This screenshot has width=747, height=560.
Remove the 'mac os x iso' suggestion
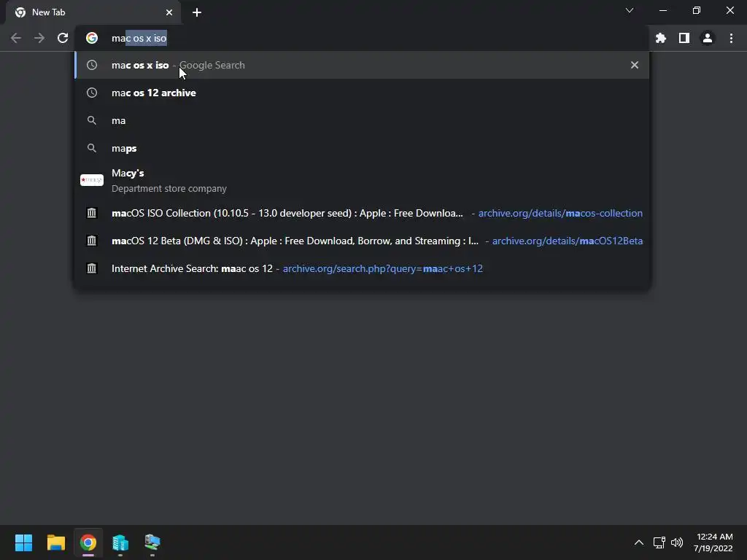pyautogui.click(x=635, y=65)
